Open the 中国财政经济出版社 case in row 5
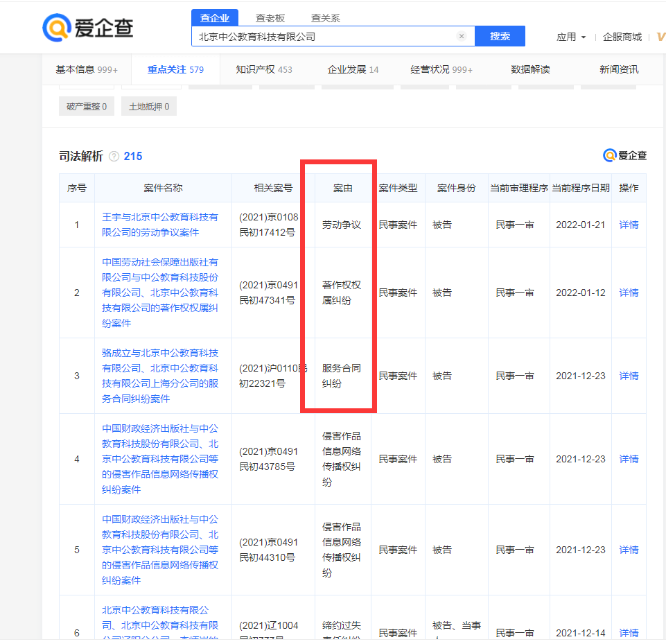The image size is (666, 644). click(160, 550)
